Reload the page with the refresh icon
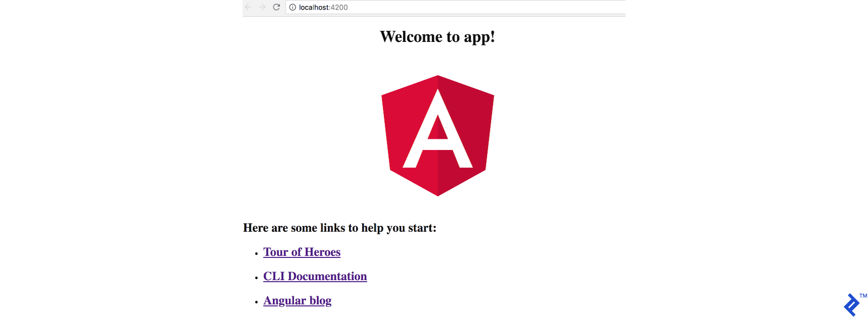The image size is (868, 317). (x=276, y=7)
